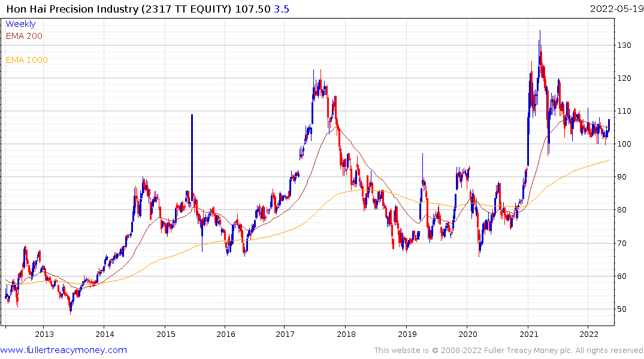Viewport: 644px width, 359px height.
Task: Click the 2020 label on the time axis
Action: 468,334
